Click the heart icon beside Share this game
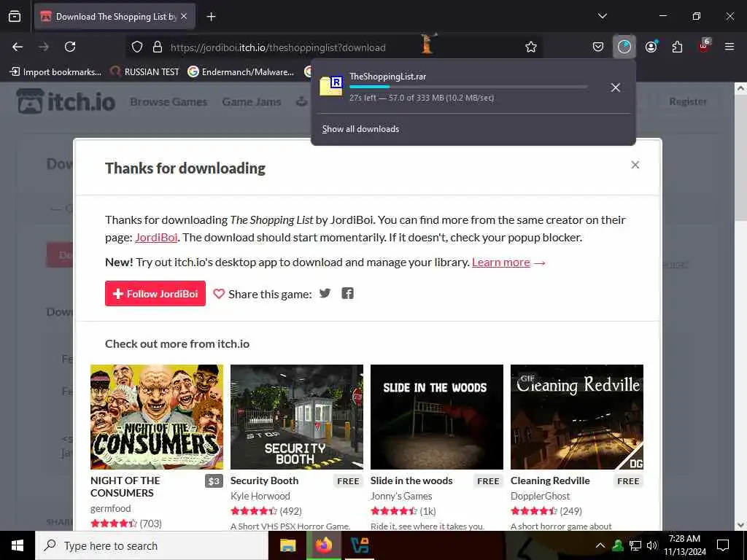Viewport: 747px width, 560px height. tap(219, 294)
